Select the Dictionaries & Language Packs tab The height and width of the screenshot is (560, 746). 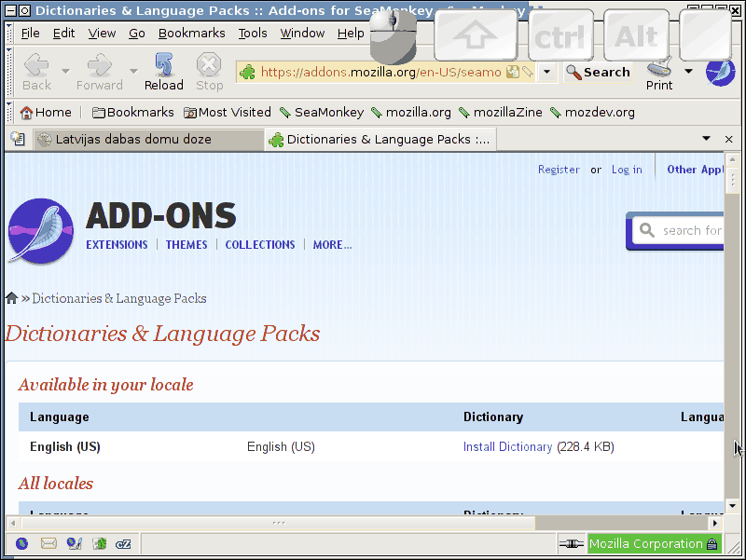(380, 139)
